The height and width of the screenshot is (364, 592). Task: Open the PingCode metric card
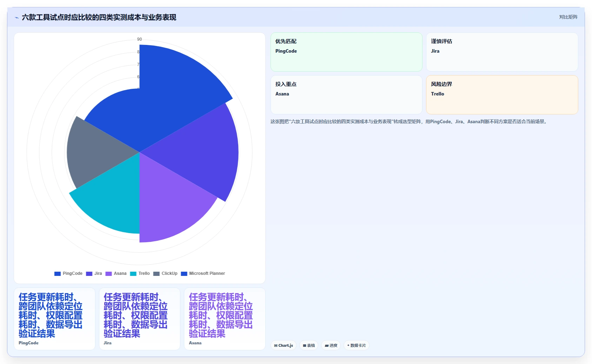[54, 319]
